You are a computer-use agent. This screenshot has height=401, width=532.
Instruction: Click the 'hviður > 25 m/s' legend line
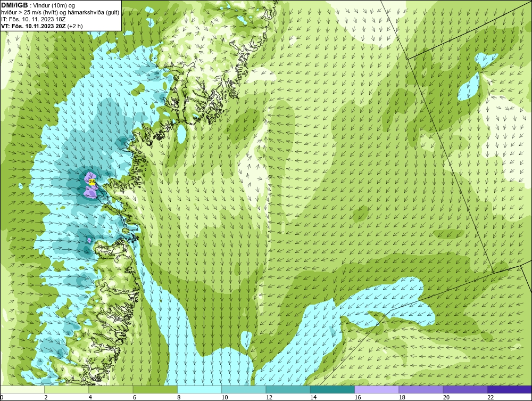pyautogui.click(x=60, y=12)
